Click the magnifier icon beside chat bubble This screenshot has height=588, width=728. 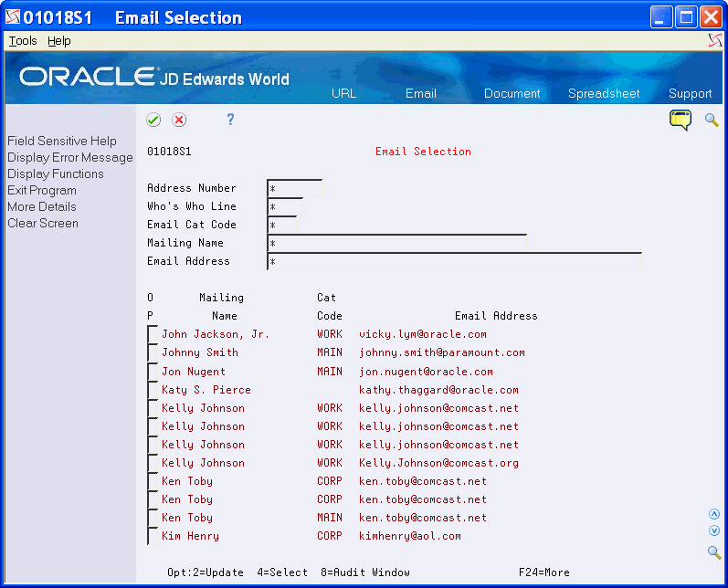coord(712,120)
